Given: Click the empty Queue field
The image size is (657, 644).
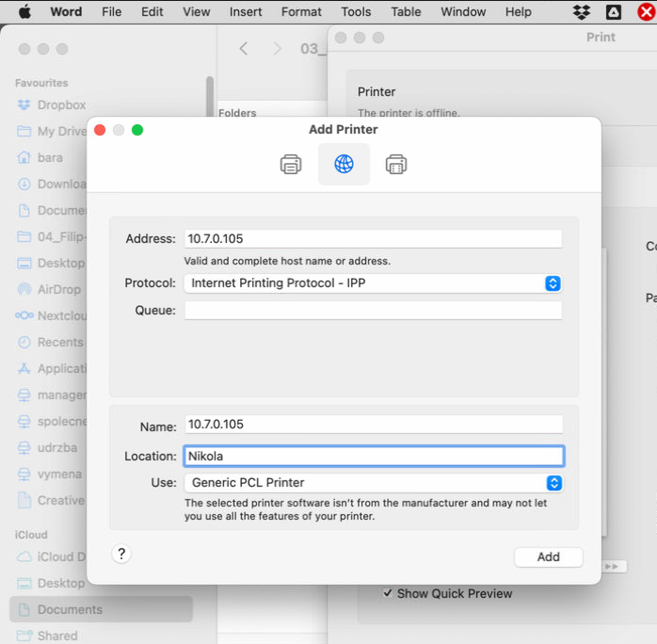Looking at the screenshot, I should [x=373, y=311].
